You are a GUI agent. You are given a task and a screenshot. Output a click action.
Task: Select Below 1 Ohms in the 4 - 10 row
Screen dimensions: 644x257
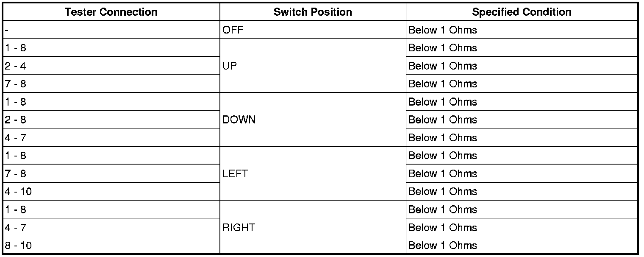tap(442, 192)
